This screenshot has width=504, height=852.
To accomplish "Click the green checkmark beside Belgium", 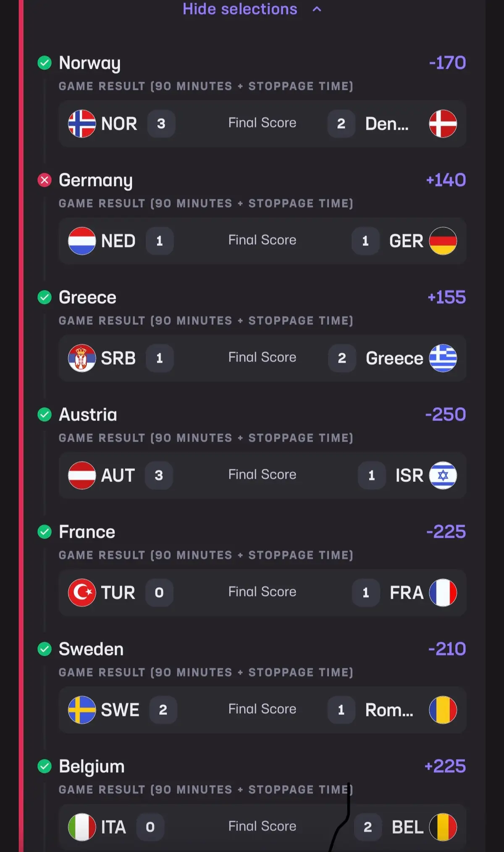I will tap(45, 766).
